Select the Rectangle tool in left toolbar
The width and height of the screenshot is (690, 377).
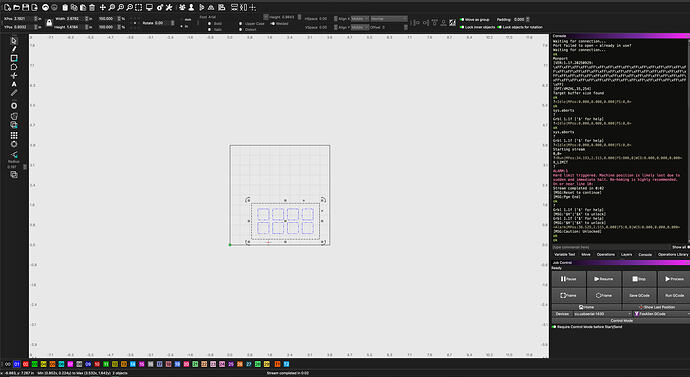[x=14, y=58]
